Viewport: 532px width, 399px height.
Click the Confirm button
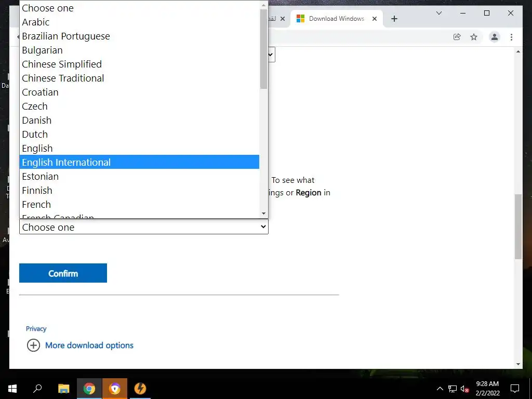click(x=63, y=273)
